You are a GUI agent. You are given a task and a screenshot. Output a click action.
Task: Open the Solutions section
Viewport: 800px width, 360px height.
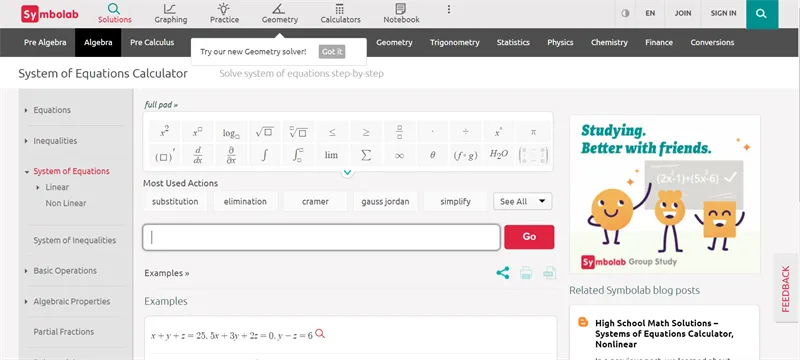tap(115, 14)
